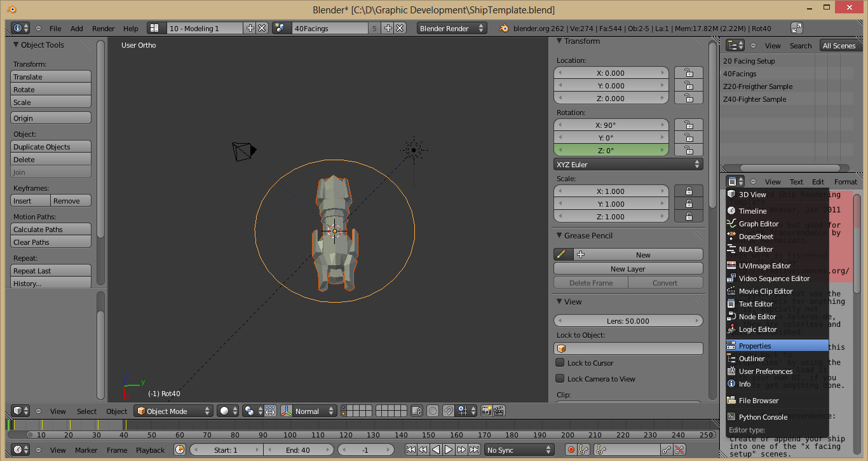Insert keyframes with the key icon
868x461 pixels.
667,450
